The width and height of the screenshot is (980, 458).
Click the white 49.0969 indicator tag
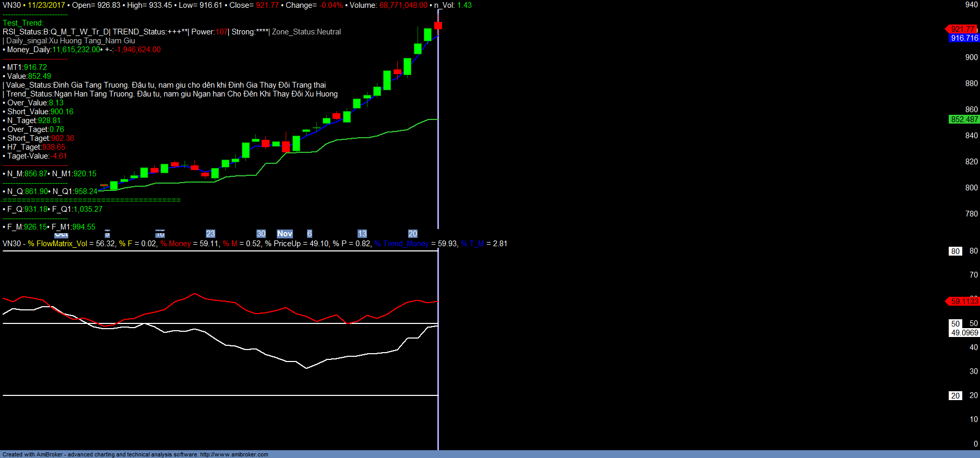tap(964, 333)
